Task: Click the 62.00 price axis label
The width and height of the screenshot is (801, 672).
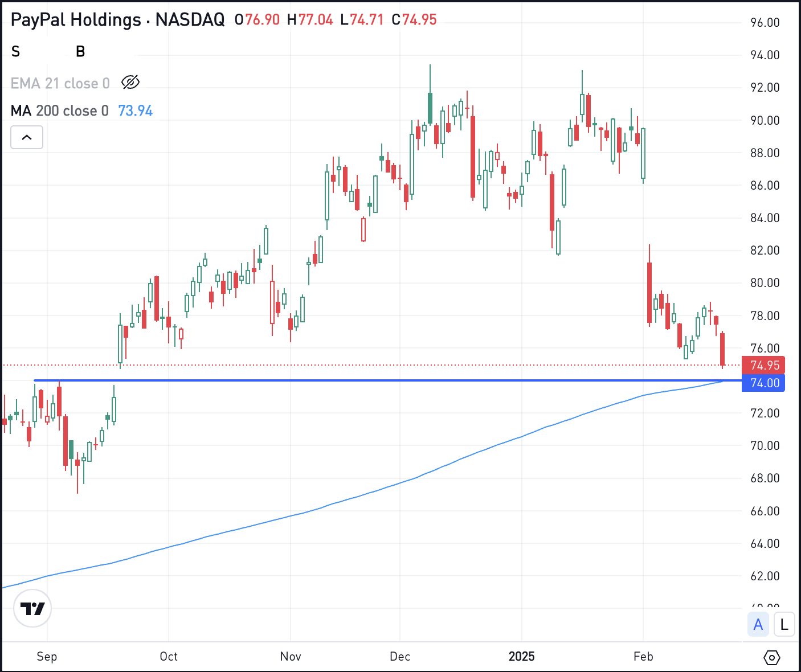Action: pyautogui.click(x=765, y=576)
